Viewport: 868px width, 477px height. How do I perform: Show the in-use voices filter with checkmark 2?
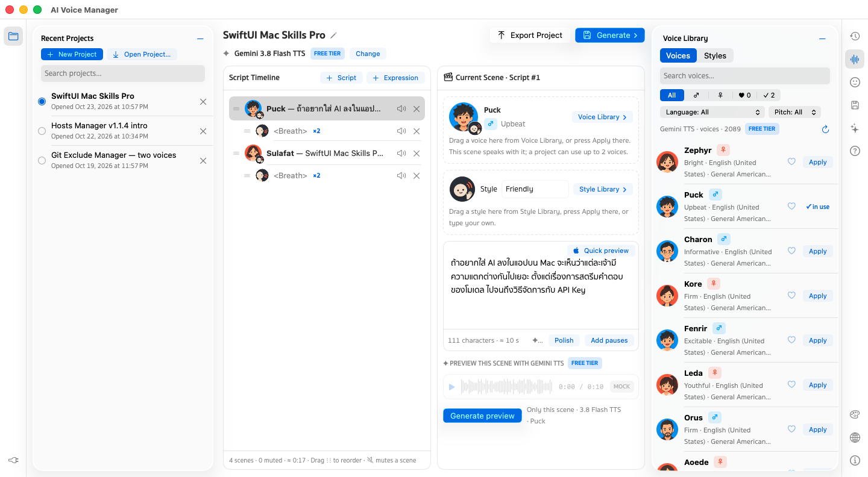tap(769, 95)
